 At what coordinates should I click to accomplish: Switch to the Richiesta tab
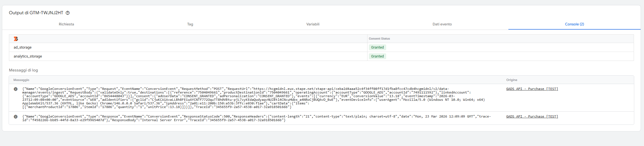pos(66,24)
